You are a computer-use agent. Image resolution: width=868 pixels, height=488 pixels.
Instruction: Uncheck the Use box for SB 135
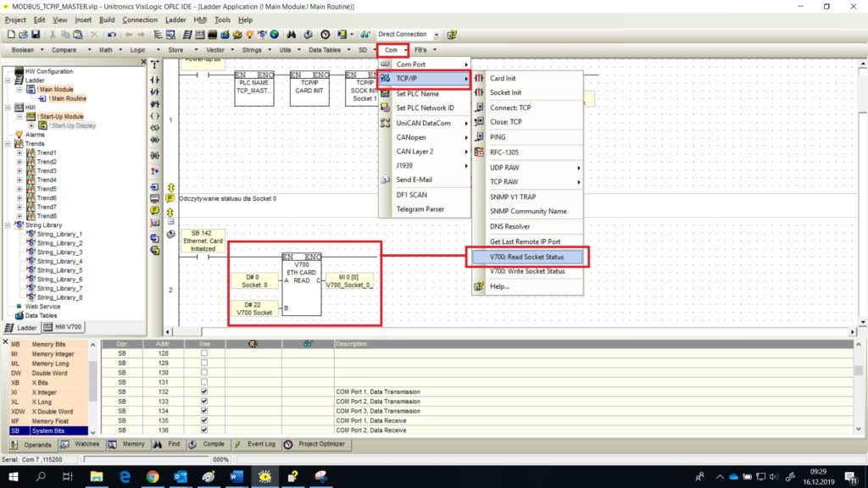coord(204,420)
